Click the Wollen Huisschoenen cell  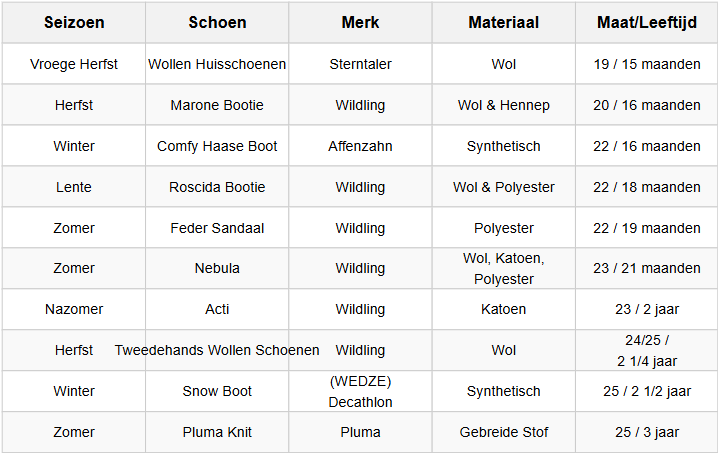217,64
